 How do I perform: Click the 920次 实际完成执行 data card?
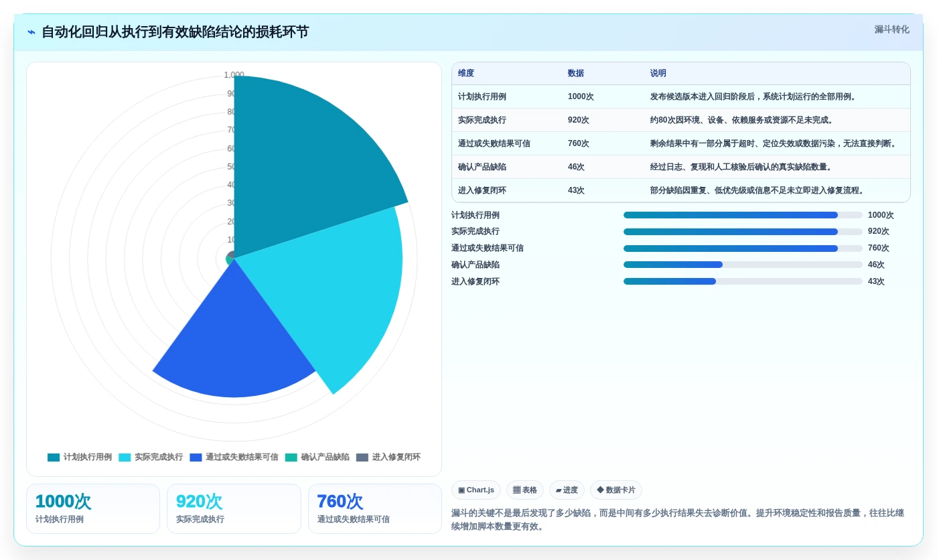[234, 509]
